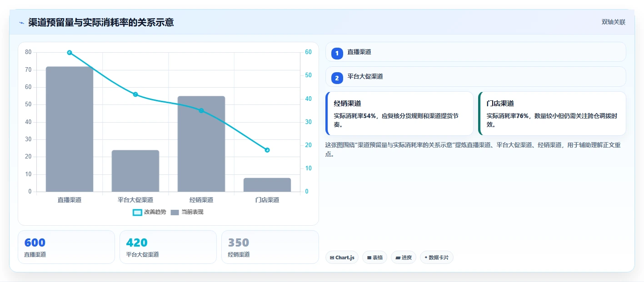
Task: Toggle the 改善趋势 legend swatch
Action: pyautogui.click(x=137, y=212)
